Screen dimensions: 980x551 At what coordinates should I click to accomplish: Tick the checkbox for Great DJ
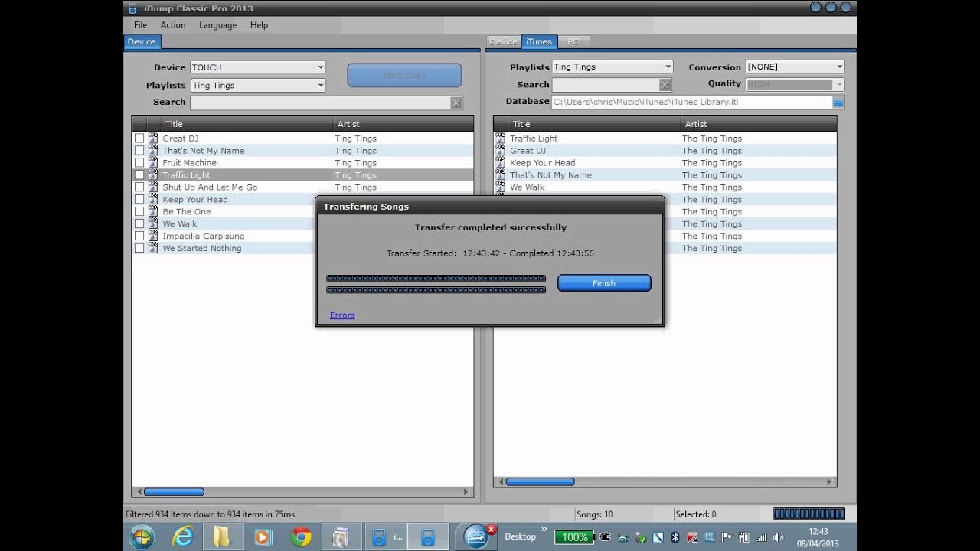tap(139, 139)
